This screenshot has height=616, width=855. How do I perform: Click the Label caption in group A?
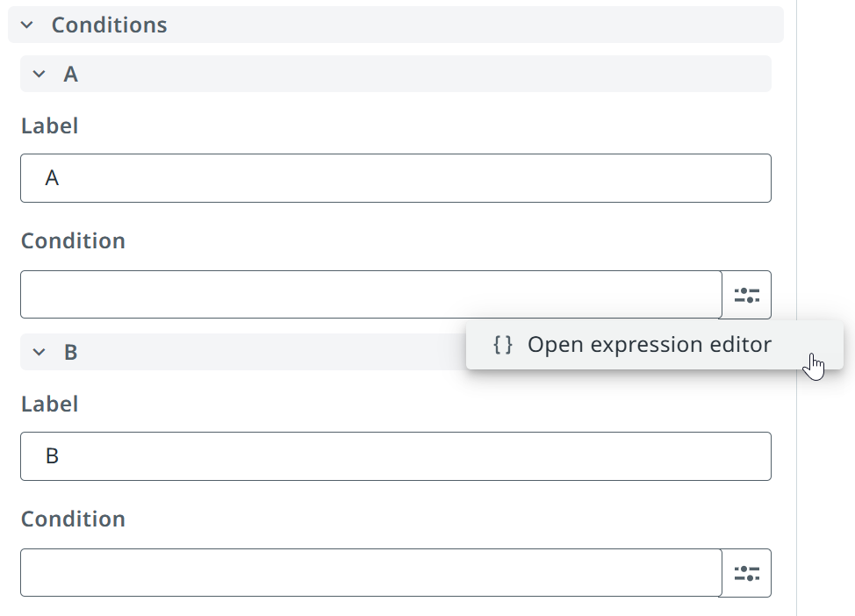[x=50, y=126]
